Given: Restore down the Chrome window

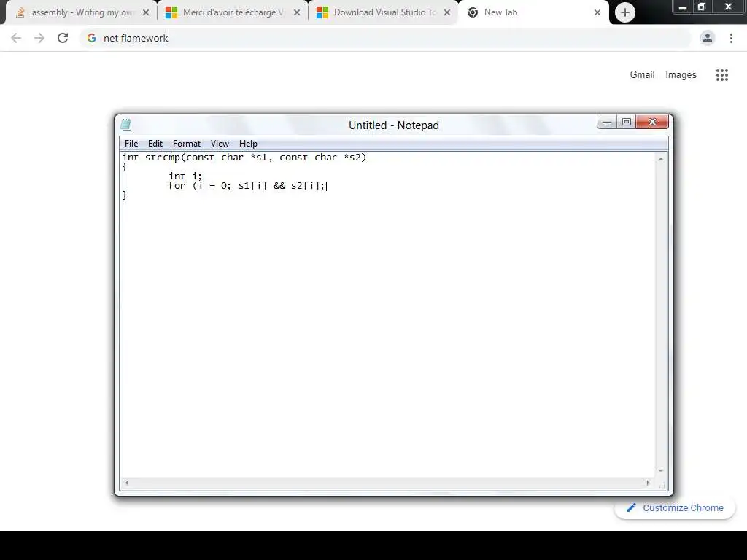Looking at the screenshot, I should click(x=702, y=7).
